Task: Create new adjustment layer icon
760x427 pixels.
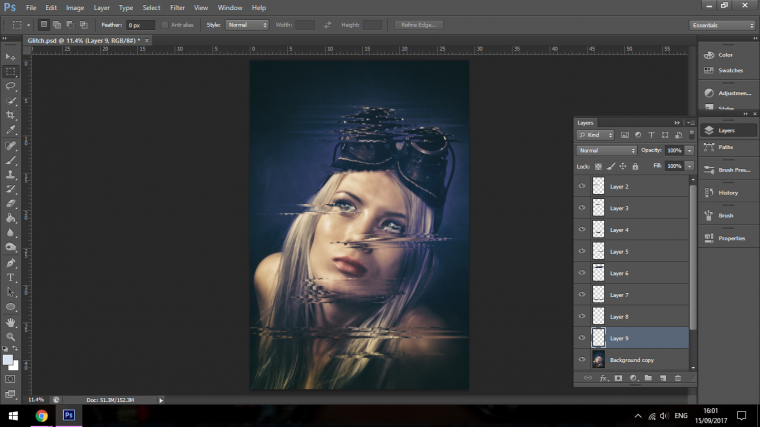Action: tap(633, 378)
